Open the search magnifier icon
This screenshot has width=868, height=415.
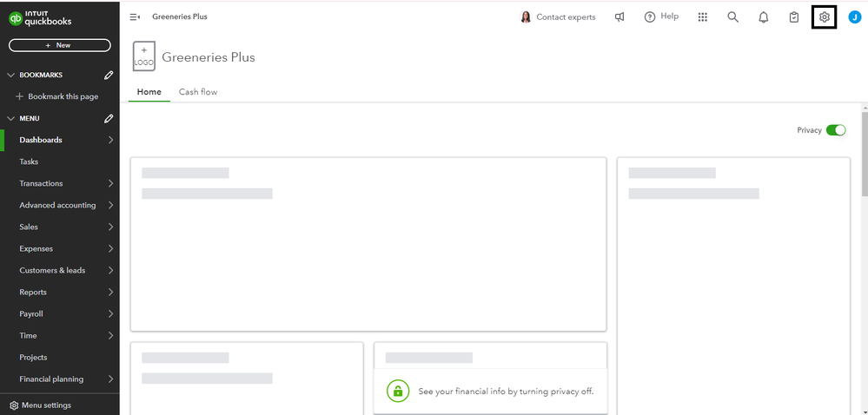(x=732, y=16)
